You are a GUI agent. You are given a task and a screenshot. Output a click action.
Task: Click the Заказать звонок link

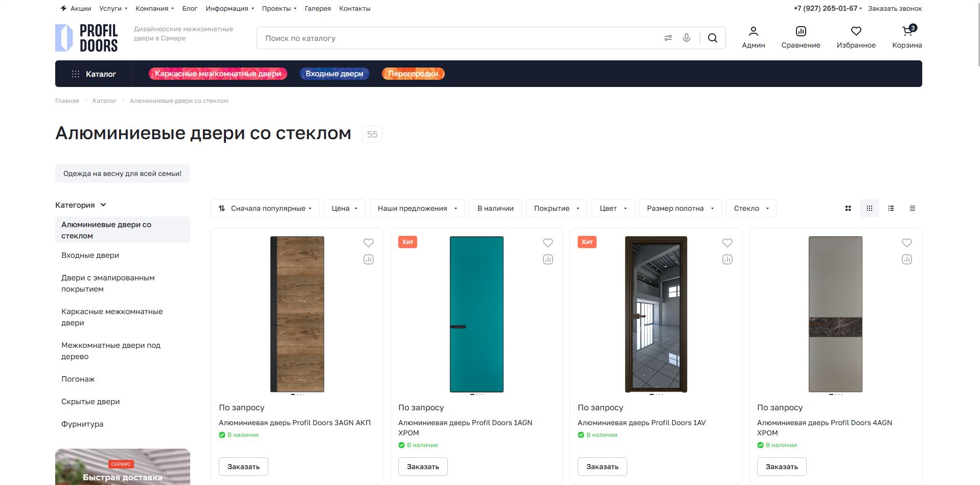(x=895, y=9)
